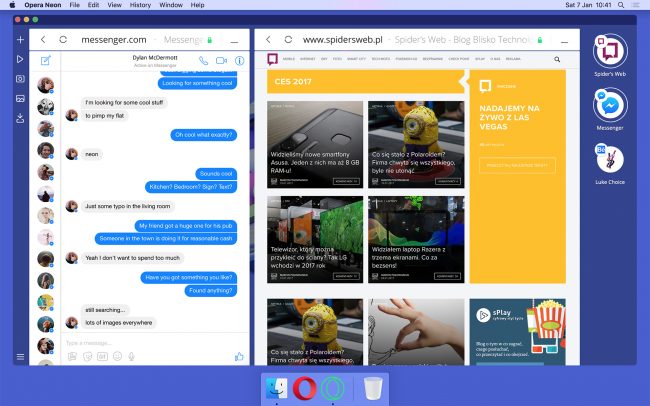
Task: Open the LG wall TV article card
Action: [x=315, y=239]
